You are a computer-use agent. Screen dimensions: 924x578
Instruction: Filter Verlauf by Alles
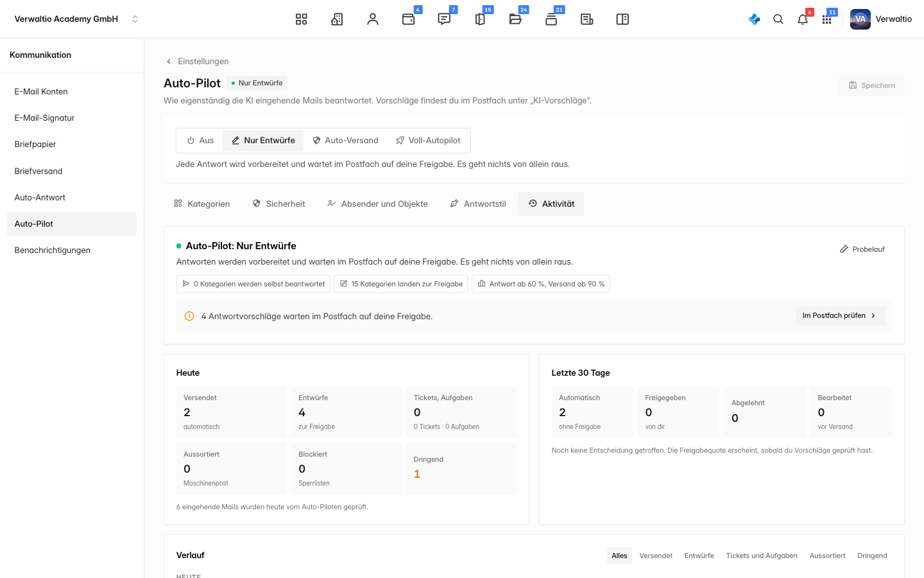[619, 556]
